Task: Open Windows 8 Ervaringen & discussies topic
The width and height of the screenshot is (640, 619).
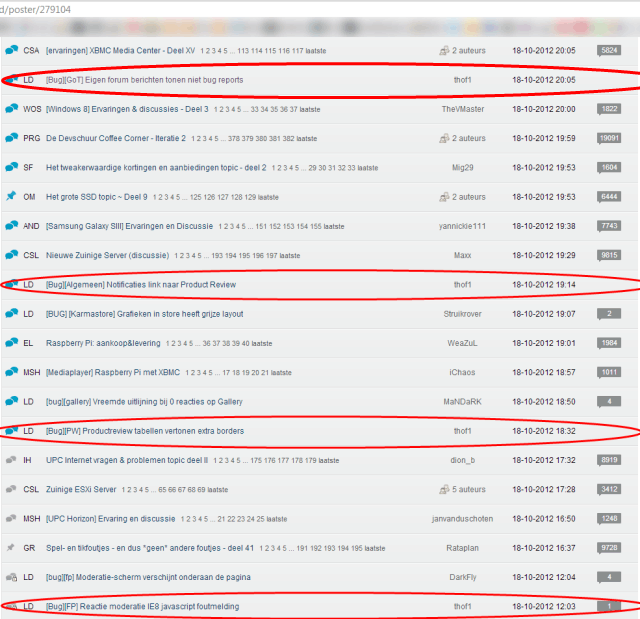Action: [x=127, y=109]
